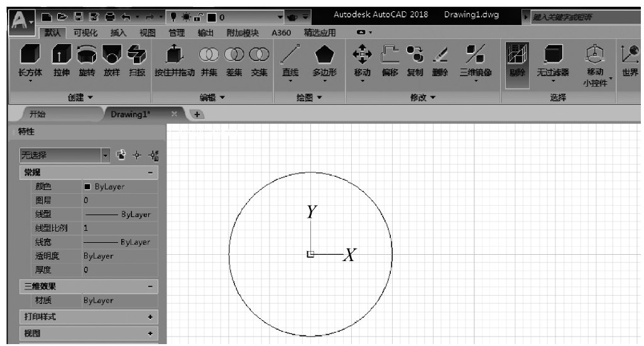Open the layer dropdown arrow in title toolbar
The image size is (644, 346).
coord(280,17)
